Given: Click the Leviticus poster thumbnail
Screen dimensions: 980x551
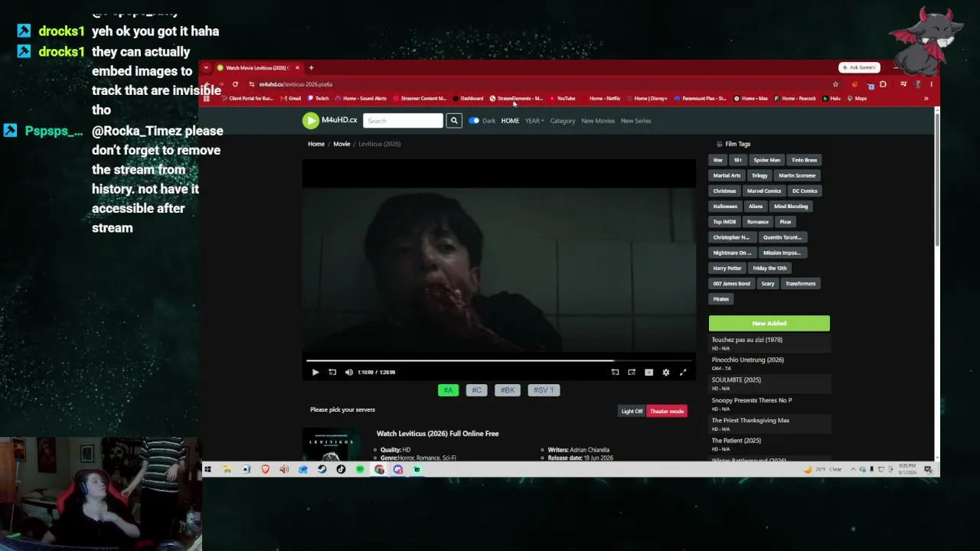Looking at the screenshot, I should coord(332,445).
